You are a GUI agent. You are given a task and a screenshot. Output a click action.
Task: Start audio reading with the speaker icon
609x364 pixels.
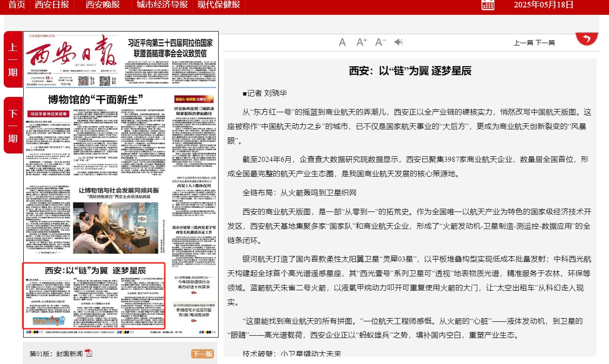(x=399, y=42)
